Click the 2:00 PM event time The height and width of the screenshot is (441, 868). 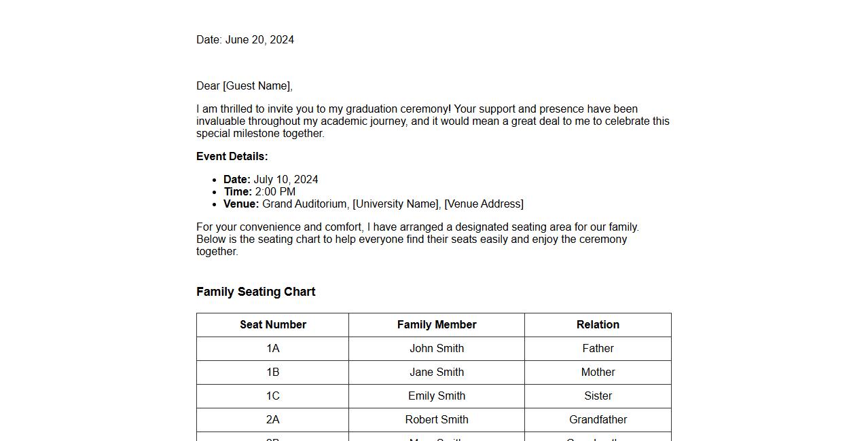(275, 192)
